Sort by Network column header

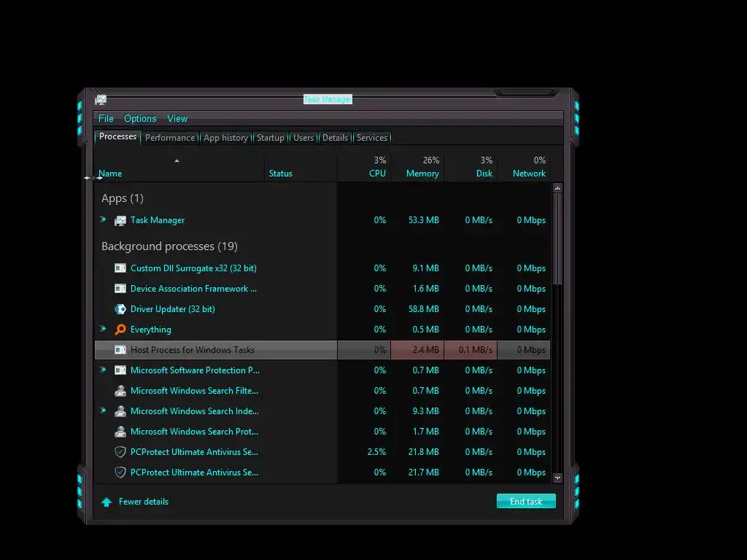click(x=524, y=168)
